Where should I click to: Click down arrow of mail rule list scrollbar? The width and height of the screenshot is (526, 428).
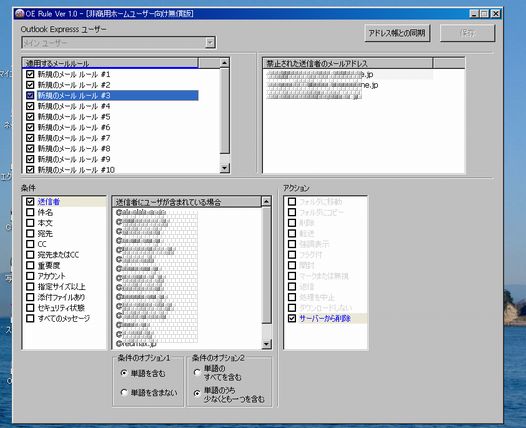pyautogui.click(x=224, y=168)
